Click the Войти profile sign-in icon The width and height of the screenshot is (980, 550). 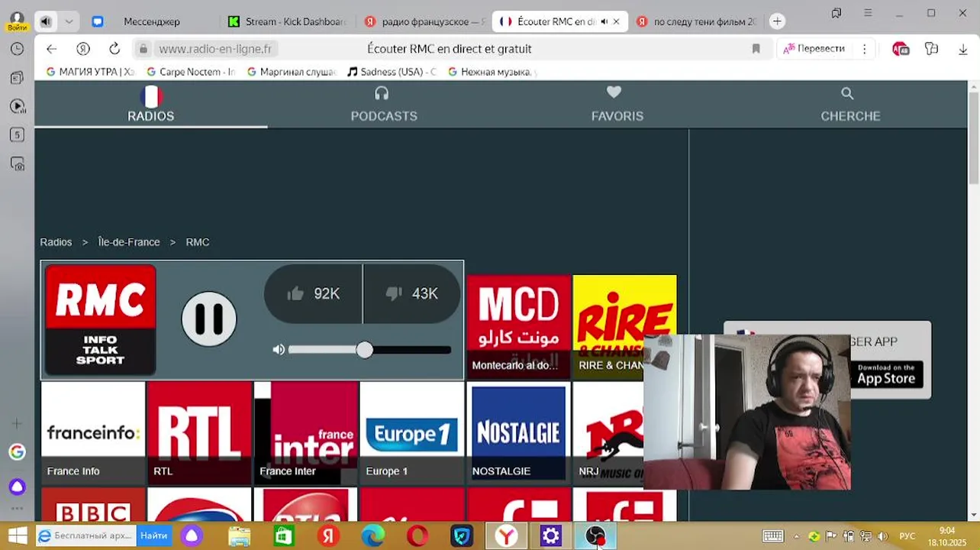[x=17, y=21]
